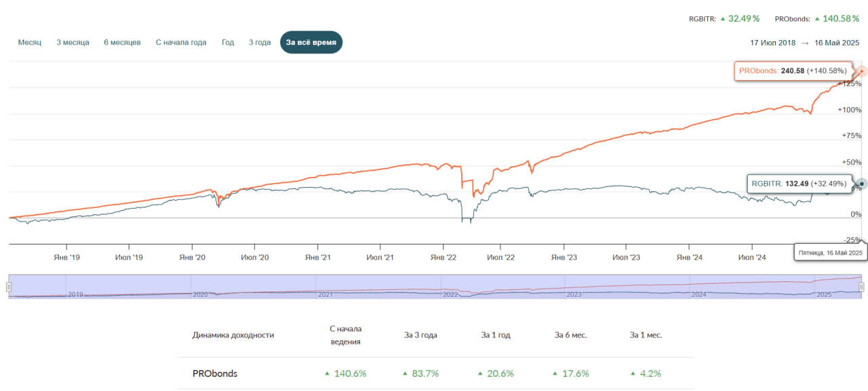Switch to the 3 месяца range
This screenshot has height=391, width=868.
(x=73, y=42)
